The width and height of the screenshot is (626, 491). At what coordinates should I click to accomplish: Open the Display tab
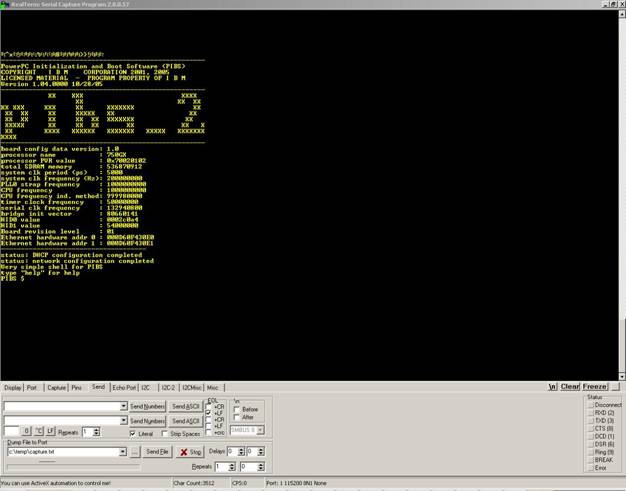pyautogui.click(x=12, y=388)
